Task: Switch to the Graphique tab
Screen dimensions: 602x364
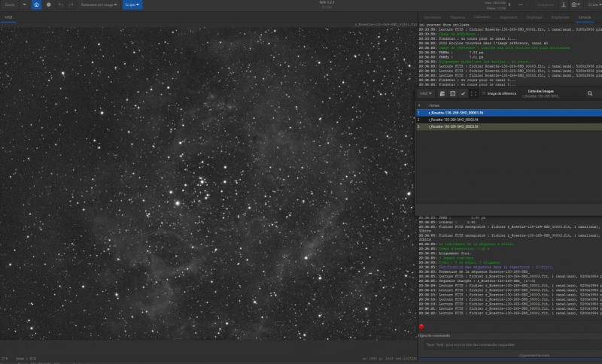Action: click(x=534, y=17)
